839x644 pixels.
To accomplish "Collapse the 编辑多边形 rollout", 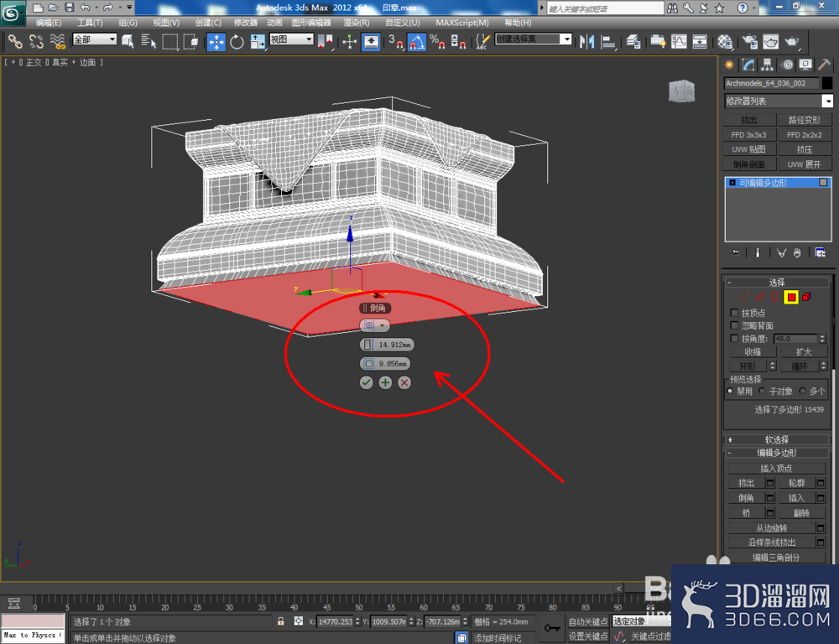I will point(776,453).
